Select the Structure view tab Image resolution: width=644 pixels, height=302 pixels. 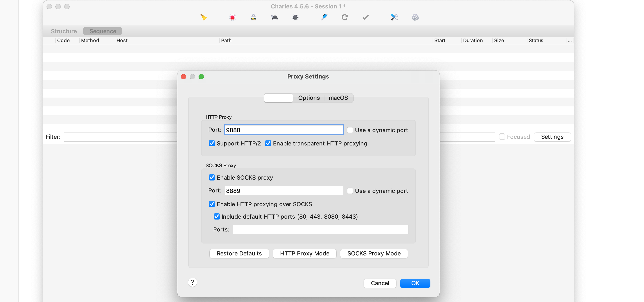pyautogui.click(x=64, y=31)
